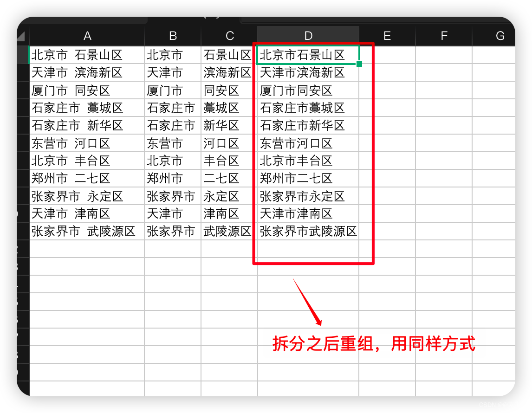
Task: Select entire sheet using top-left corner triangle
Action: click(22, 36)
